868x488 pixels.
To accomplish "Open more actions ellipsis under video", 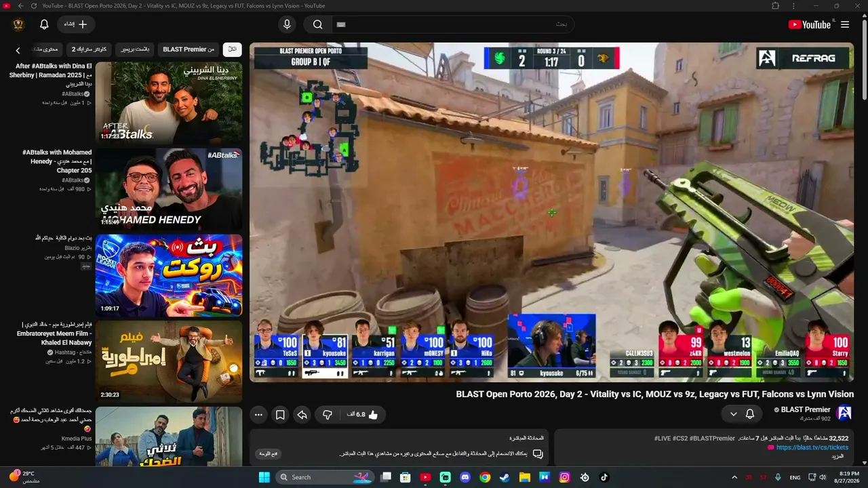I will click(x=258, y=415).
